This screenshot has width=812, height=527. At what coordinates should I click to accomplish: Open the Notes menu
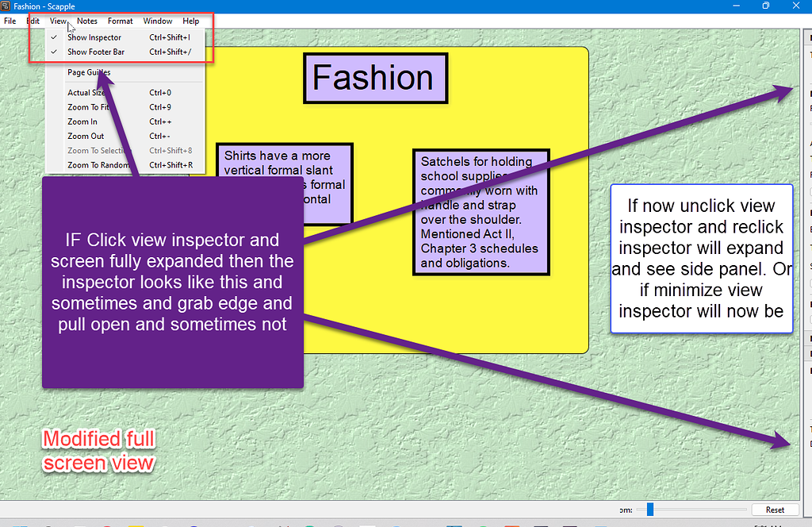(x=87, y=21)
